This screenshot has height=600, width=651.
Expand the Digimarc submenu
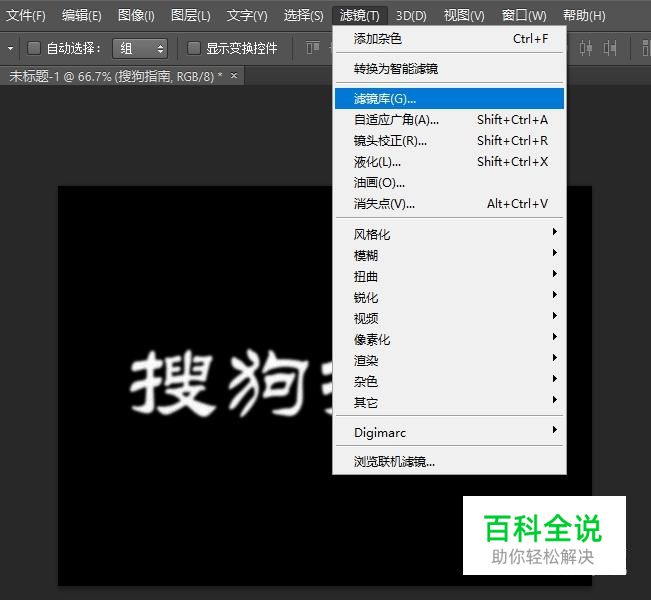coord(450,433)
